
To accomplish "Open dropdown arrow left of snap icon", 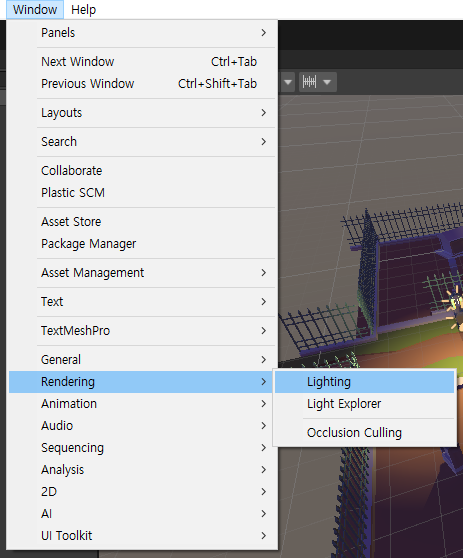I will point(288,83).
